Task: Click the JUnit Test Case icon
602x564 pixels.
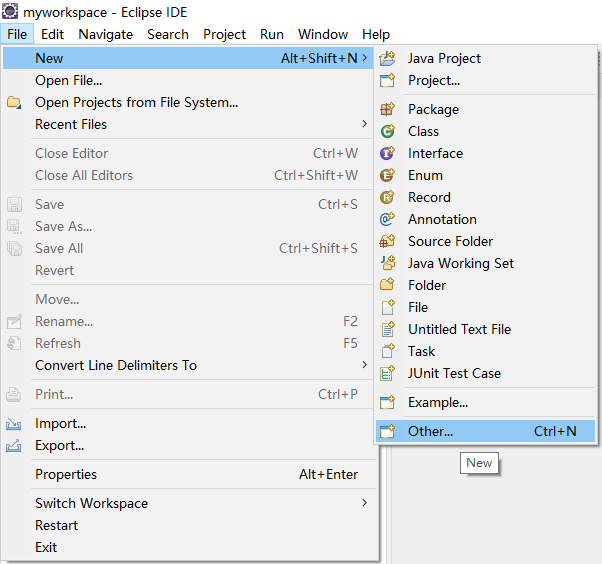Action: (387, 373)
